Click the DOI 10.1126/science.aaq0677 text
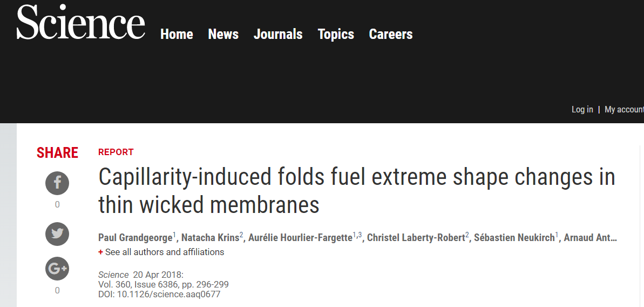 (x=159, y=294)
